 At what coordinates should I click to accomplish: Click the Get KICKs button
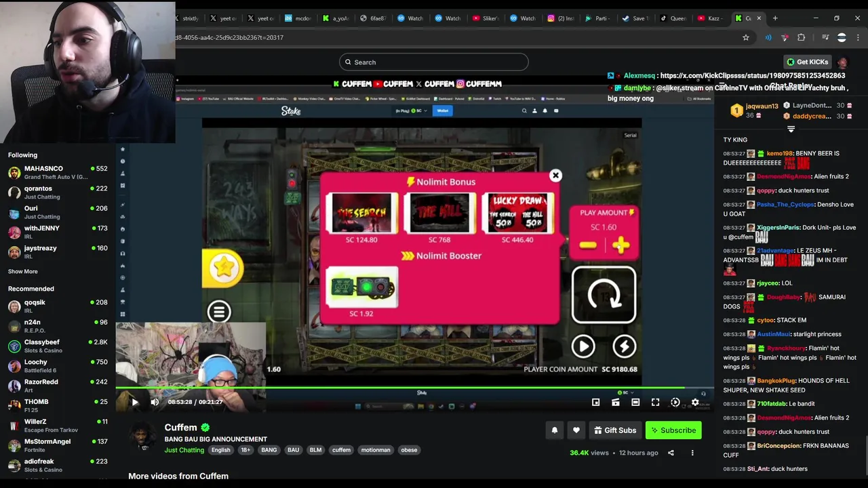[807, 62]
